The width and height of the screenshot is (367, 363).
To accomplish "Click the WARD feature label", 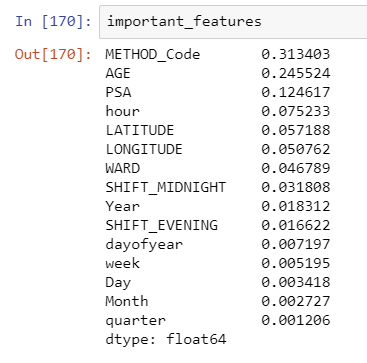I will [122, 168].
